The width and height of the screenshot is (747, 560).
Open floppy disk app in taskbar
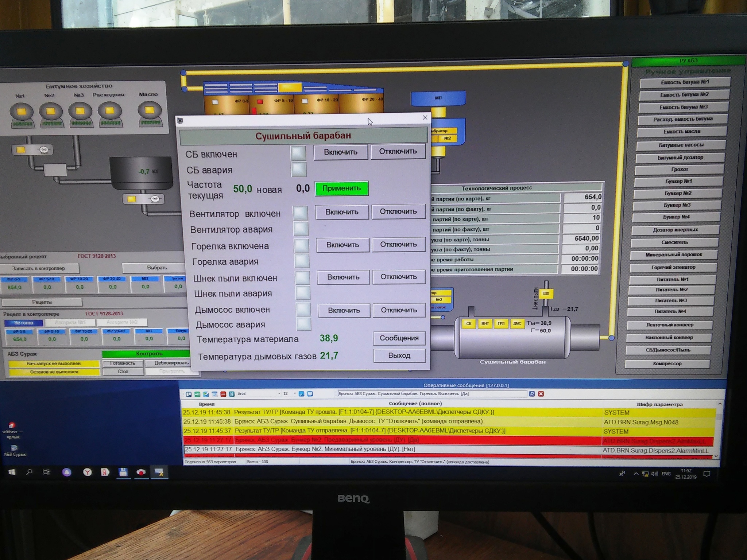click(123, 472)
